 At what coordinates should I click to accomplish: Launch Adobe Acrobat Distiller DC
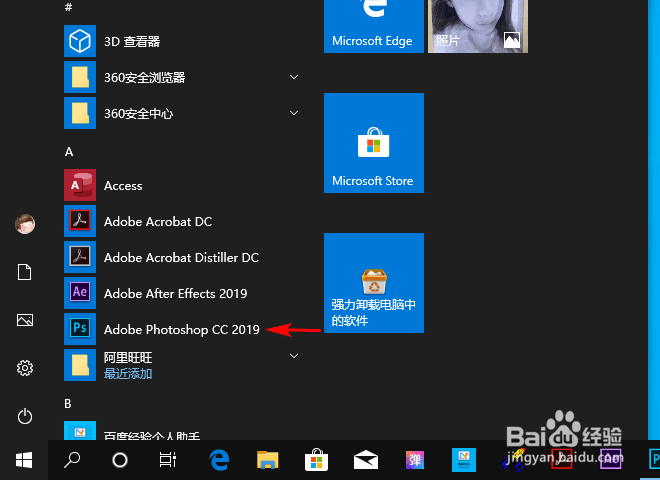pos(181,257)
